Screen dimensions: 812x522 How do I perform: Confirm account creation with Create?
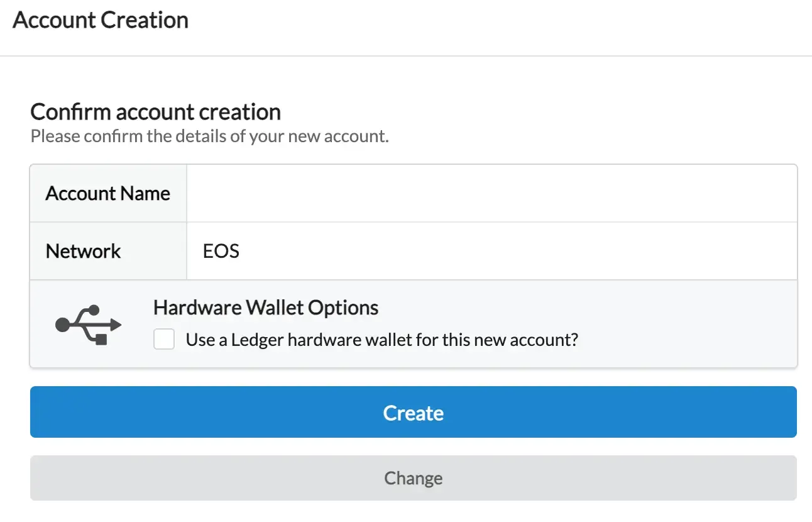(x=413, y=412)
